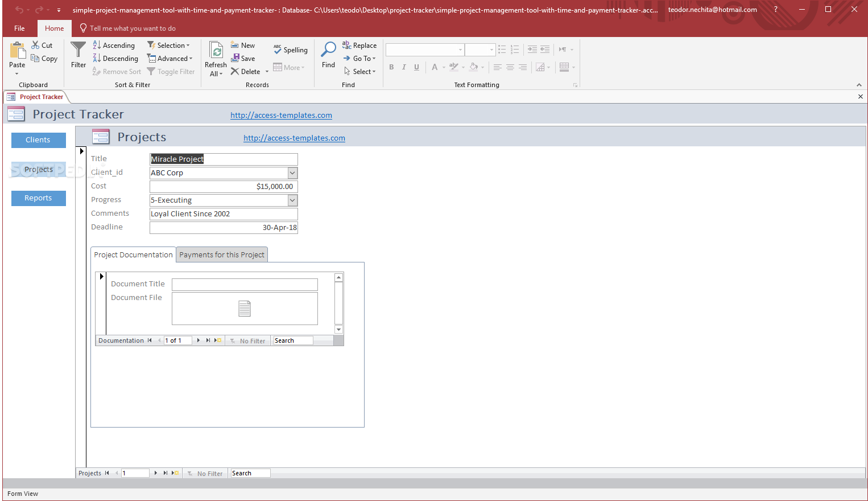The image size is (868, 501).
Task: Click bullets list icon
Action: click(502, 50)
